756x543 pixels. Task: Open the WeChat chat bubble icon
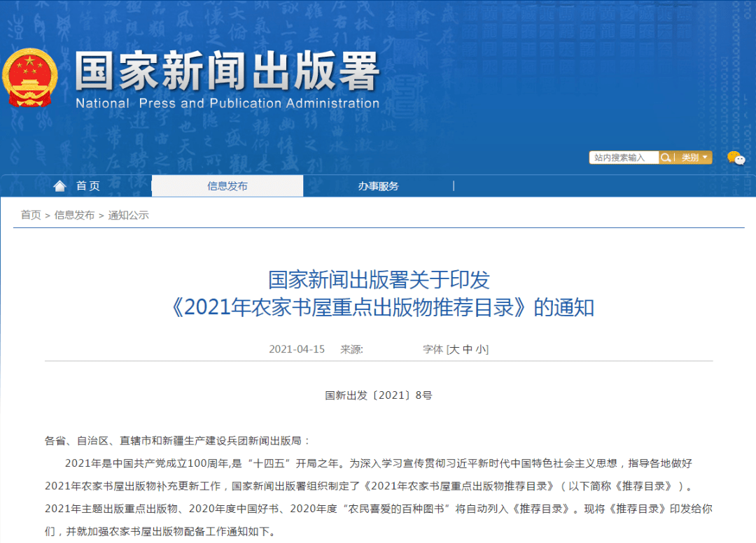click(736, 157)
